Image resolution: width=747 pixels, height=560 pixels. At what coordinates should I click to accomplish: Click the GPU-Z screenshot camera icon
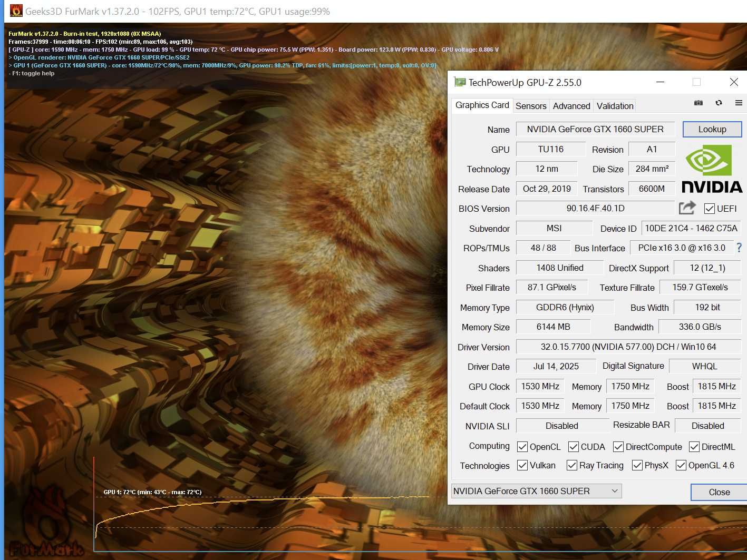point(699,103)
